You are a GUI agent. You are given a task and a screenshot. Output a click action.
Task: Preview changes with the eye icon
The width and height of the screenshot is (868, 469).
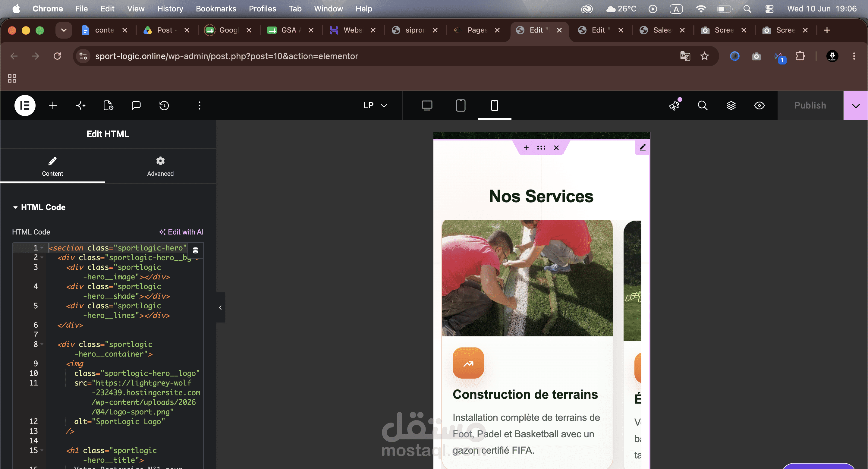(759, 105)
